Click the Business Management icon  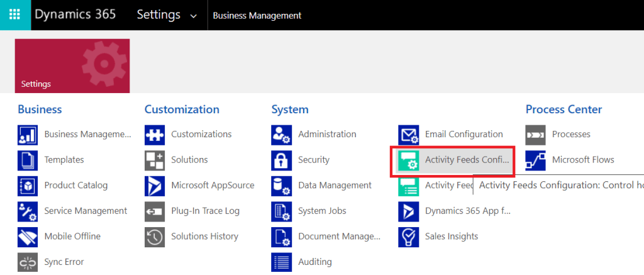[28, 135]
